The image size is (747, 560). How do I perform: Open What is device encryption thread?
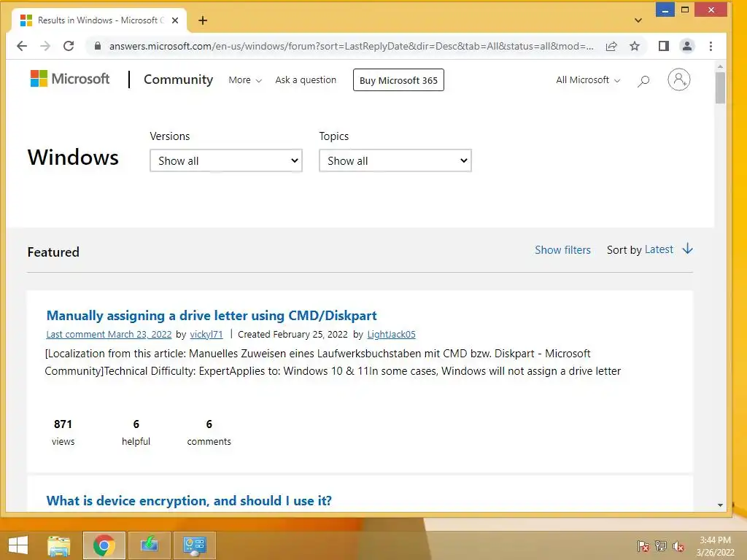point(189,500)
